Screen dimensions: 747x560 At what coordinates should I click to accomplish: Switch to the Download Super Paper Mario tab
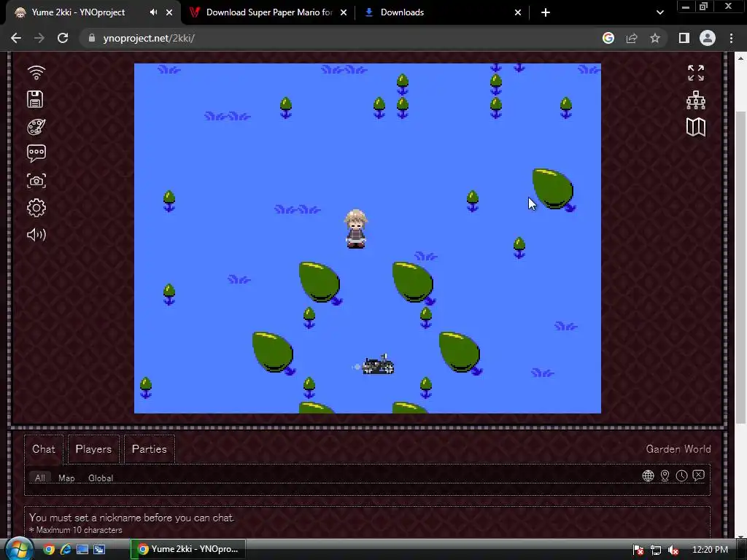coord(269,12)
